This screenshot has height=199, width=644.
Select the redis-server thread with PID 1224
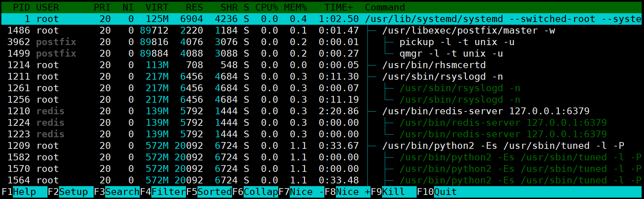click(321, 123)
